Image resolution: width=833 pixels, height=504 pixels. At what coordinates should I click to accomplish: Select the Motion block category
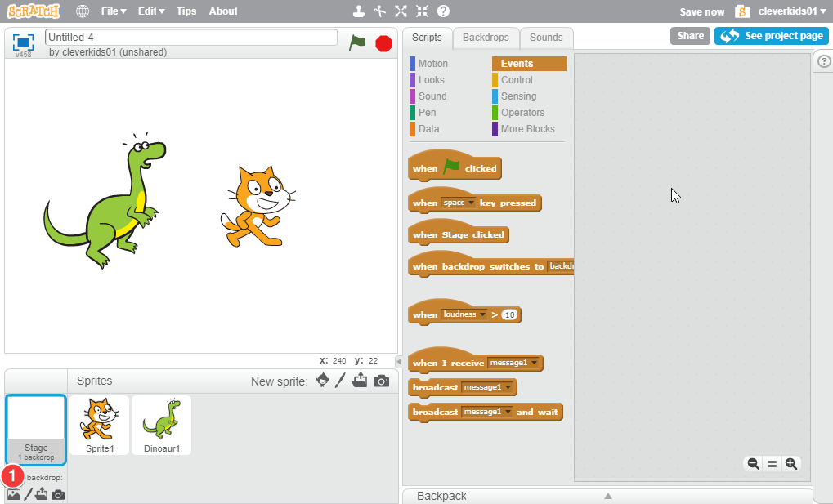(x=433, y=63)
